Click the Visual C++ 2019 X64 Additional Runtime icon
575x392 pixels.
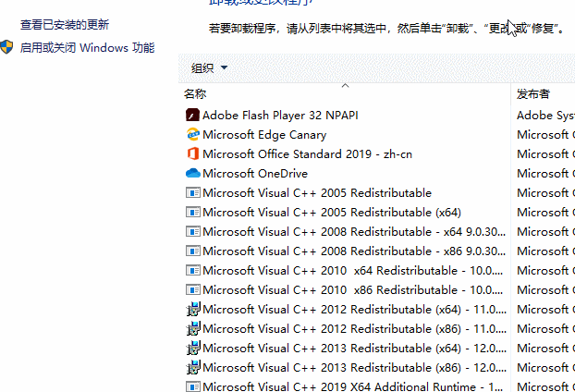[x=192, y=386]
